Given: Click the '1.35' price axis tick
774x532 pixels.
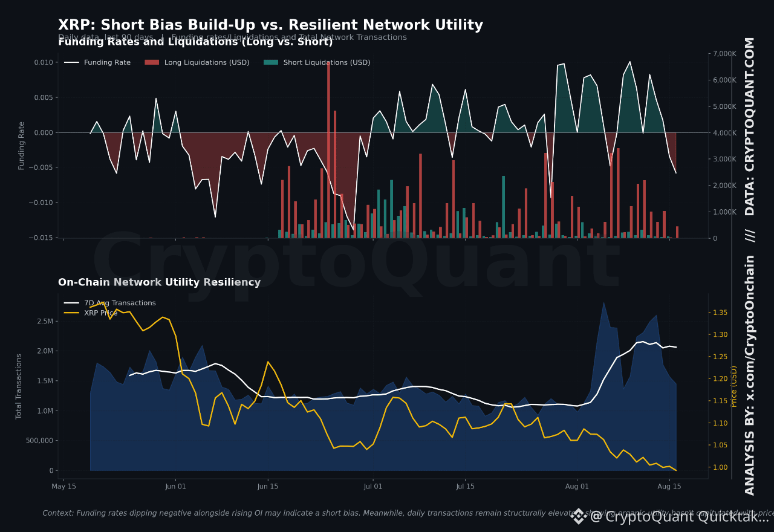Looking at the screenshot, I should click(720, 313).
